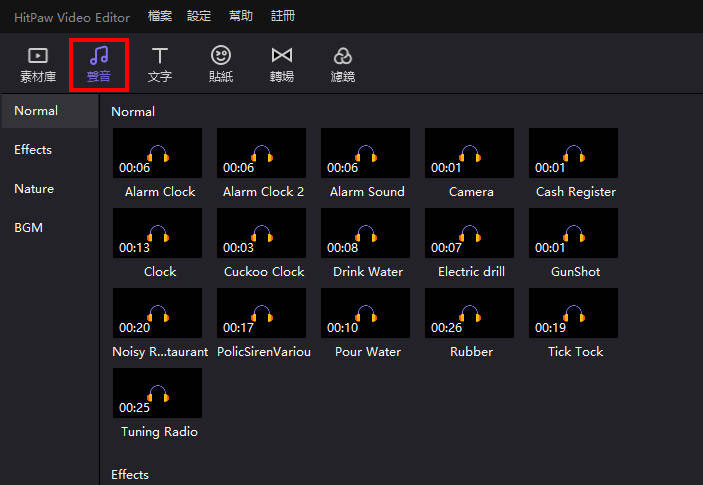Select the Tuning Radio sound thumbnail
The image size is (703, 485).
157,393
